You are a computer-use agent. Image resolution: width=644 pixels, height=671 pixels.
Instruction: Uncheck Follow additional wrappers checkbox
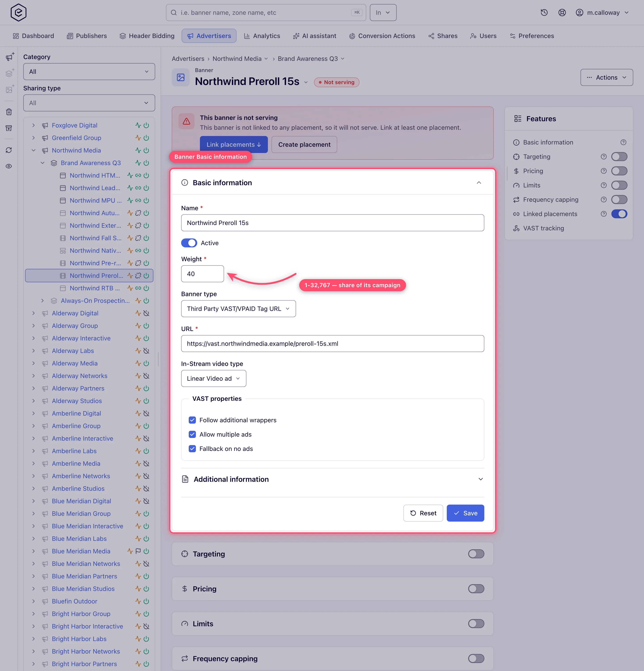(x=192, y=420)
